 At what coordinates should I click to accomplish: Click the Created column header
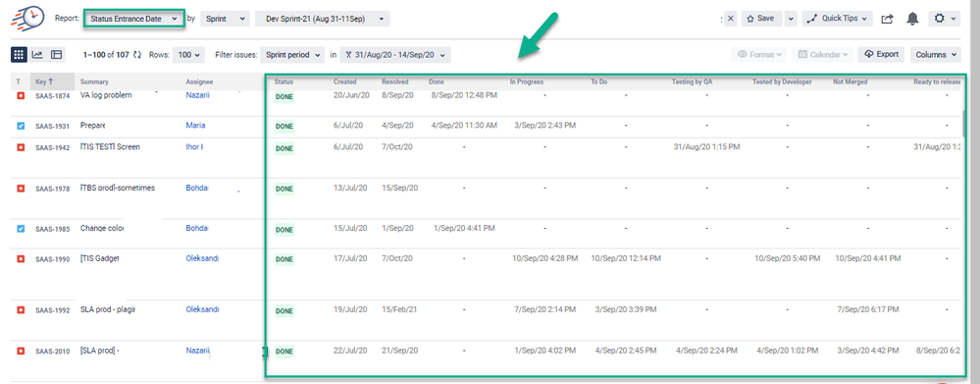click(x=345, y=82)
